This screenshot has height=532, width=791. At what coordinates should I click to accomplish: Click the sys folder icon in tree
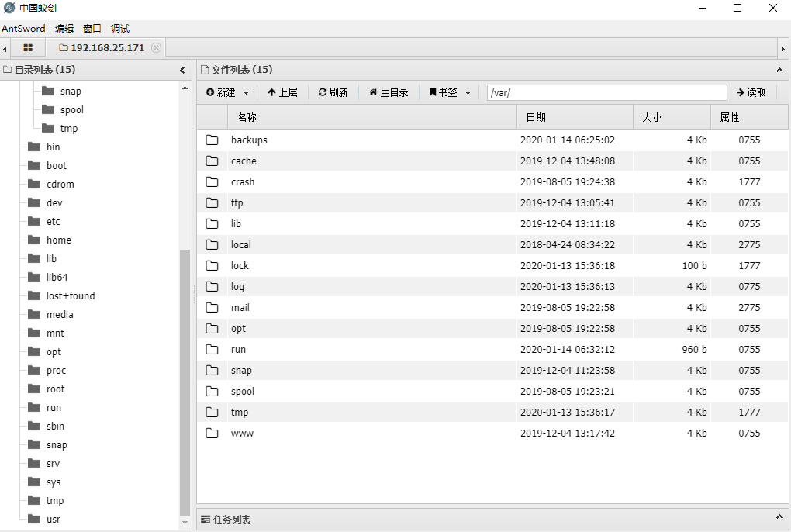click(x=34, y=482)
